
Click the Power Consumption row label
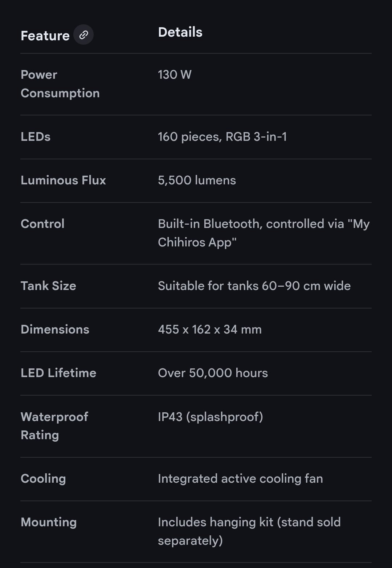[x=60, y=84]
